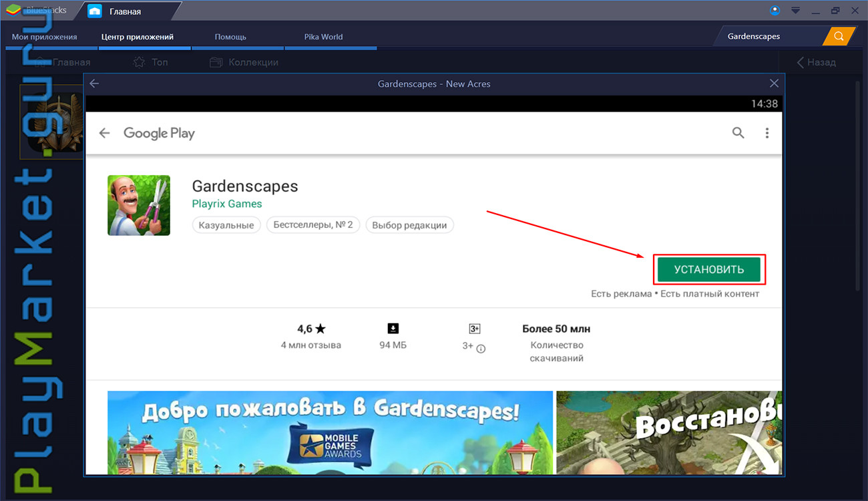Click the Gardenscapes app title
868x501 pixels.
pyautogui.click(x=245, y=186)
